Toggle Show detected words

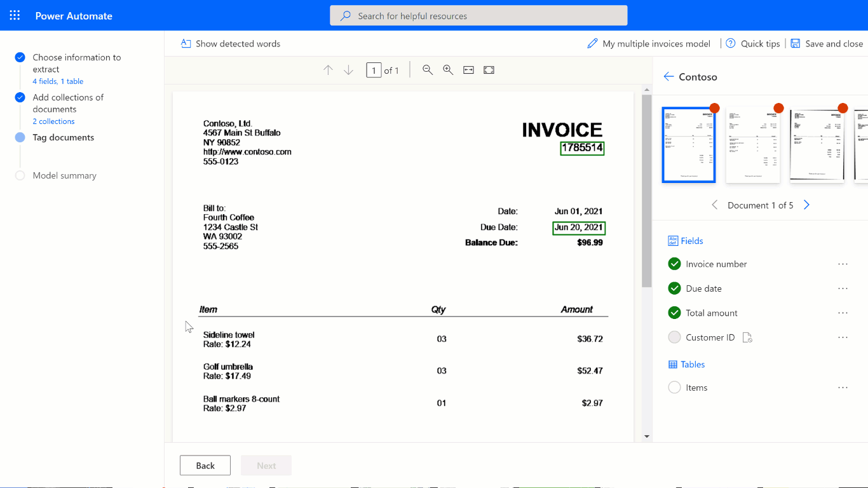point(231,44)
